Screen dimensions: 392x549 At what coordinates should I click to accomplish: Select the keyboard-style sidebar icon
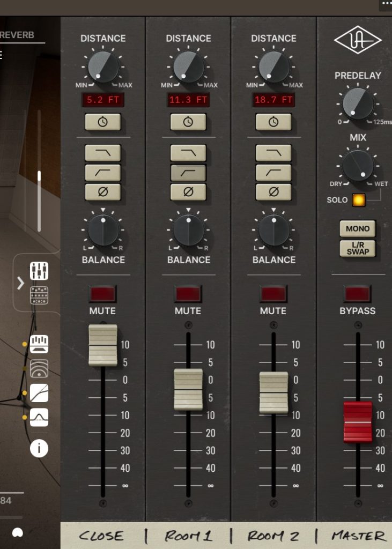pyautogui.click(x=39, y=344)
